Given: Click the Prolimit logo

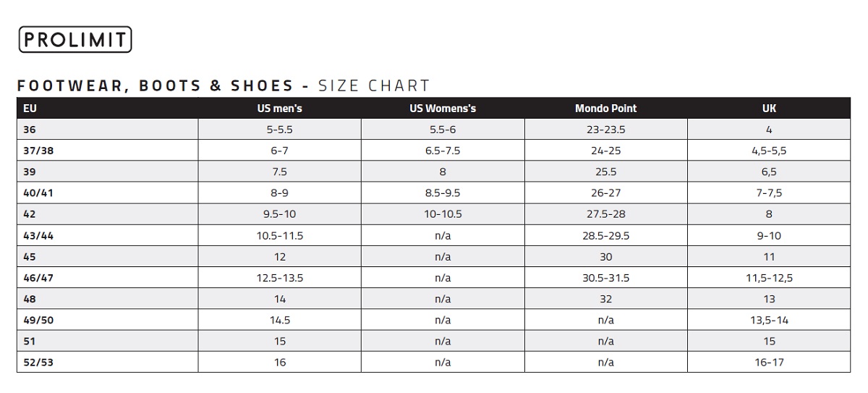Looking at the screenshot, I should point(75,40).
